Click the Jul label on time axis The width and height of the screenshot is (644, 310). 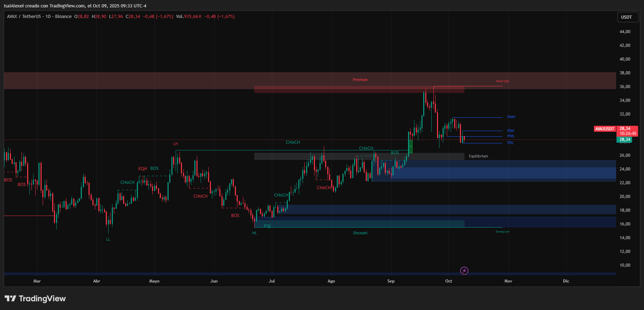272,281
